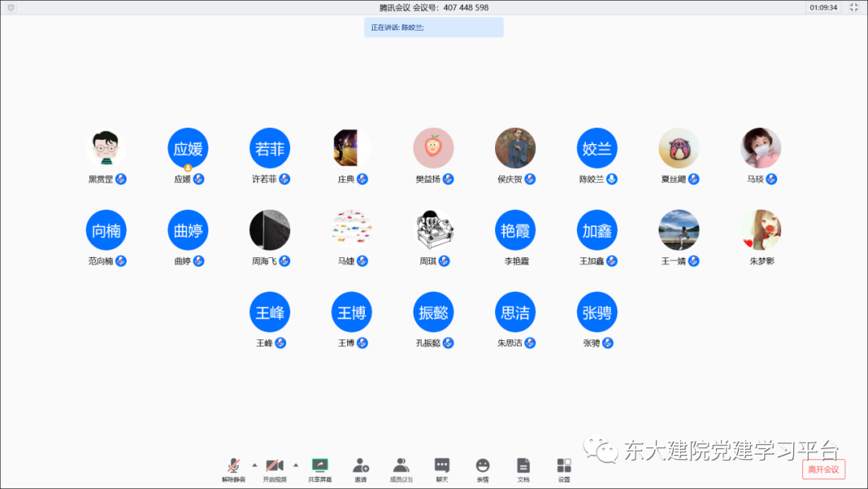868x489 pixels.
Task: Expand the video options arrow next to 开启视频
Action: tap(296, 465)
